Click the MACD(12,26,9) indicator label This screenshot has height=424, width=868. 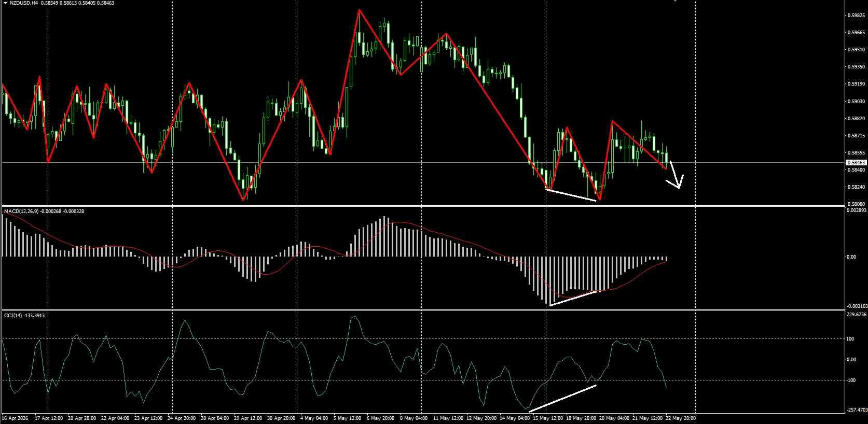(21, 211)
